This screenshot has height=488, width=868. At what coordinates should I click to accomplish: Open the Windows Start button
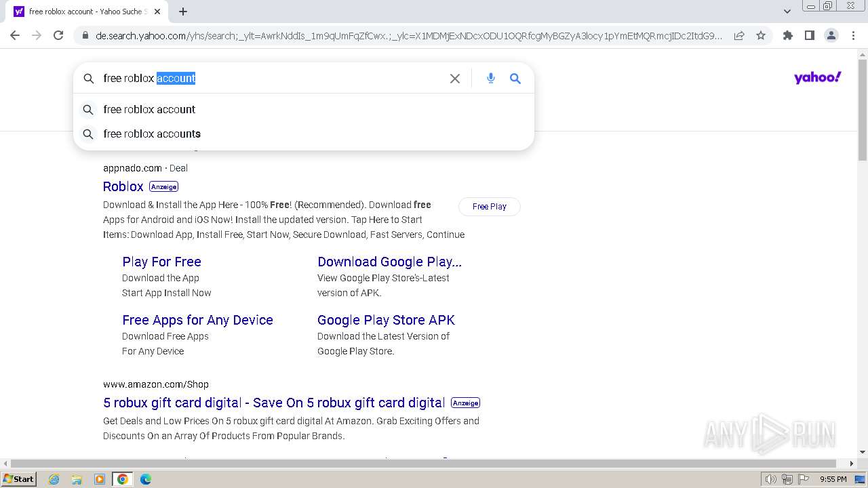pos(19,479)
